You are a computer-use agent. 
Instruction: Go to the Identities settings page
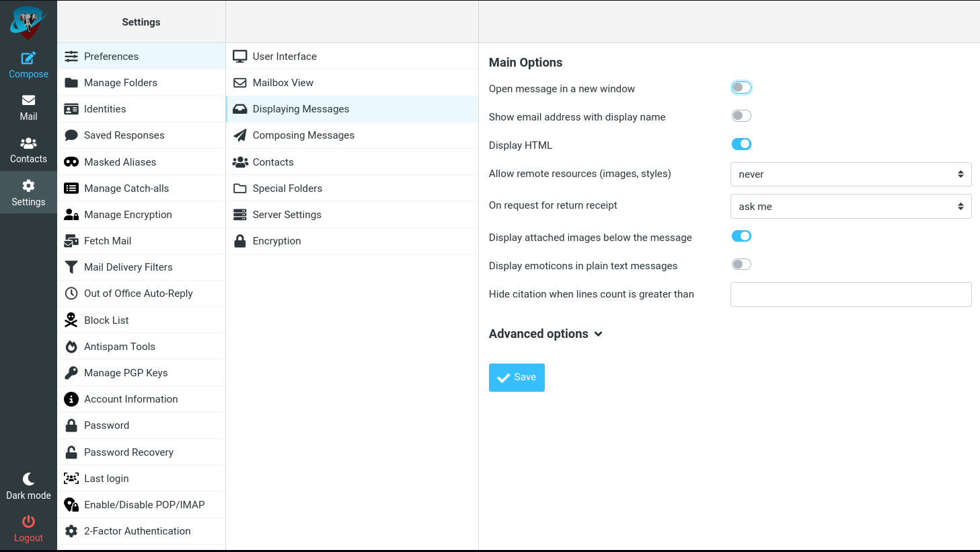pos(141,109)
